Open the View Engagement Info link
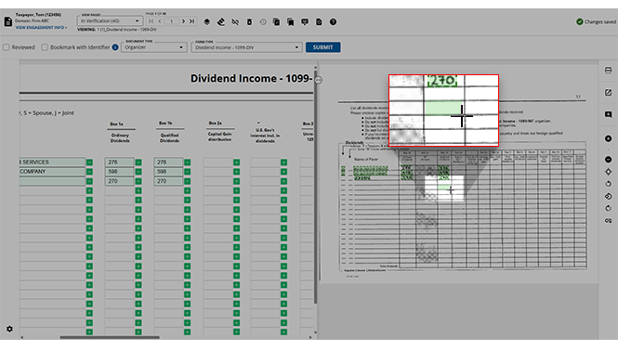The height and width of the screenshot is (364, 618). (42, 28)
